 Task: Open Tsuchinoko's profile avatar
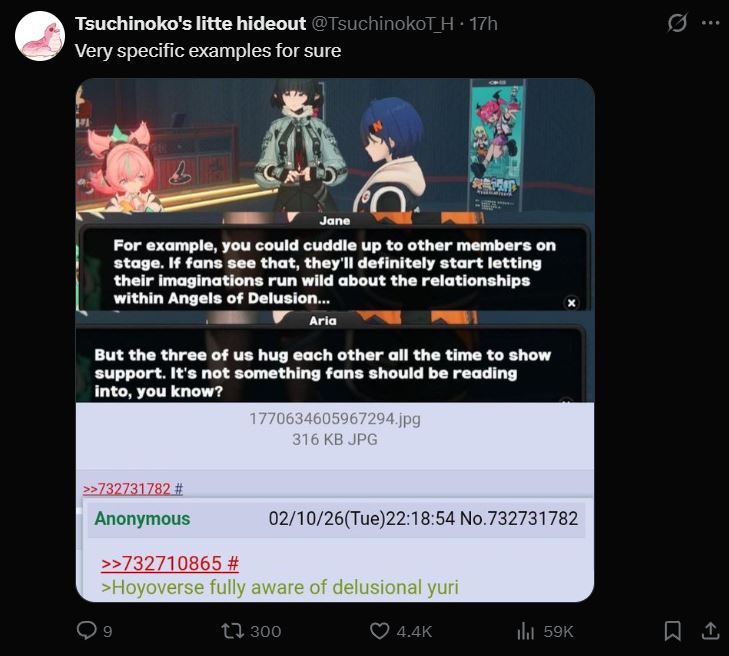point(40,36)
